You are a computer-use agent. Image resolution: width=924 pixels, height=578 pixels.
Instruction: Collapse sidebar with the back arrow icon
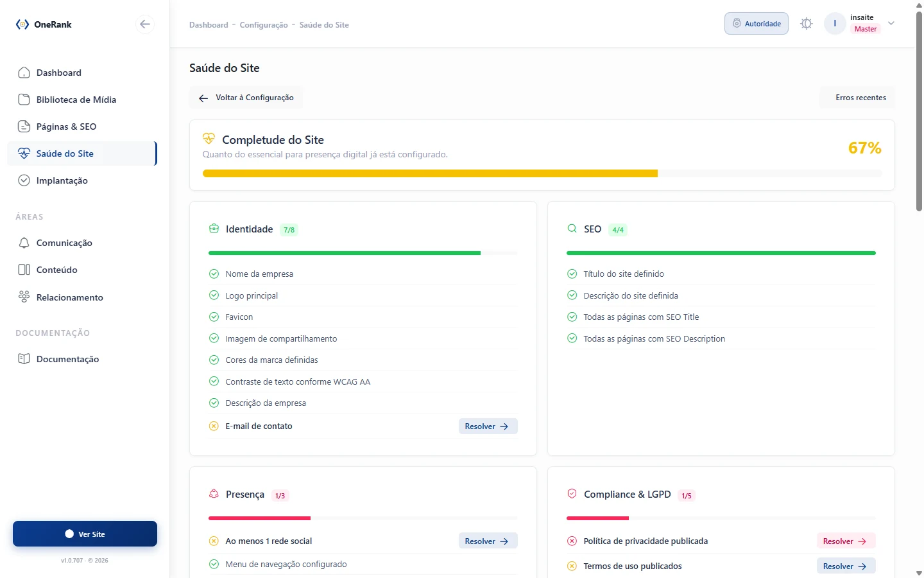[x=145, y=24]
